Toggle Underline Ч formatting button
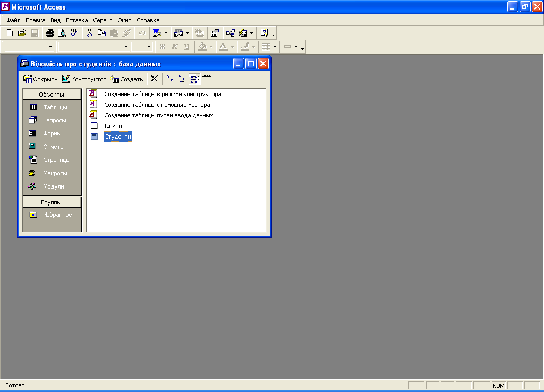The height and width of the screenshot is (392, 544). coord(186,47)
